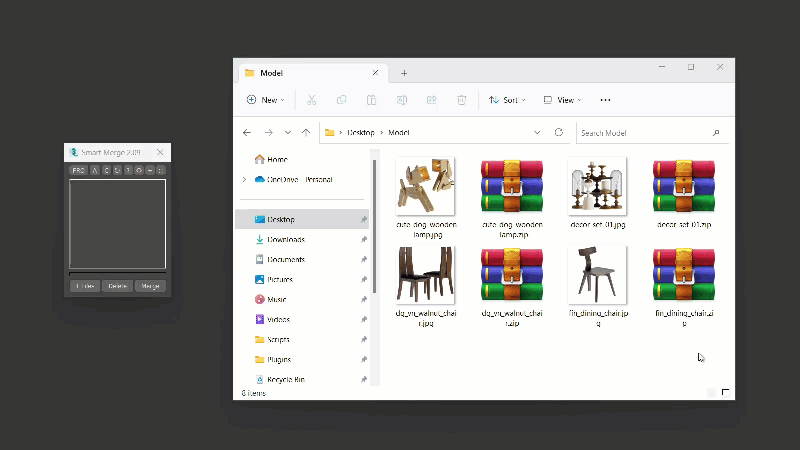Click the back arrow in Explorer
This screenshot has height=450, width=800.
pos(247,132)
